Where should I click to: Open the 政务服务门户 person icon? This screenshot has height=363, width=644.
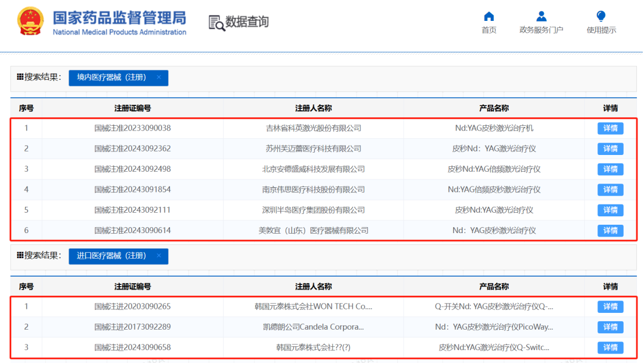tap(541, 17)
